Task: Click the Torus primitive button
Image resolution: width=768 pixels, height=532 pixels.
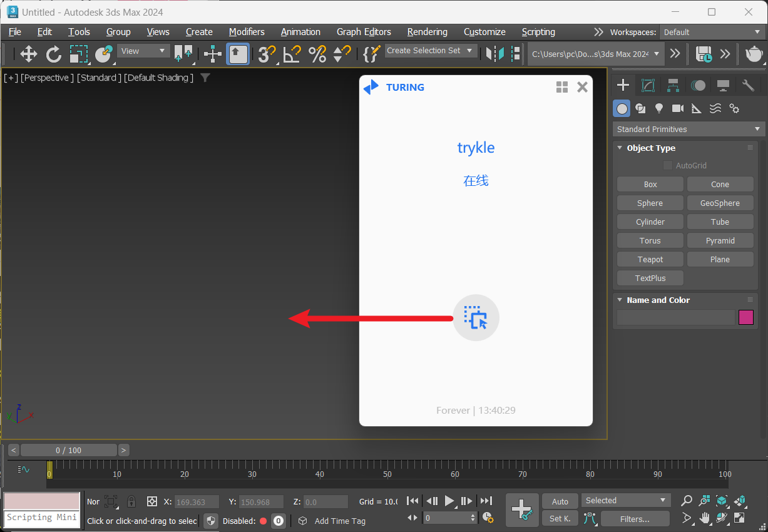Action: point(650,240)
